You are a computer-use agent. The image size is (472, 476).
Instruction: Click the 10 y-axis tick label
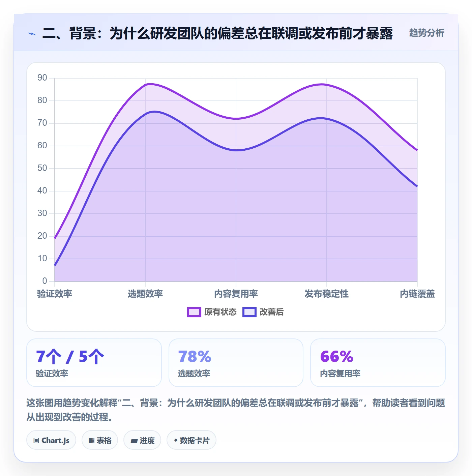point(42,259)
